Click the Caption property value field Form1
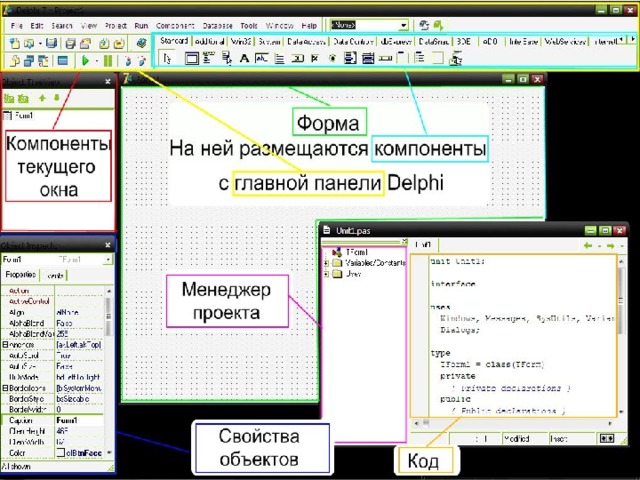 point(78,420)
